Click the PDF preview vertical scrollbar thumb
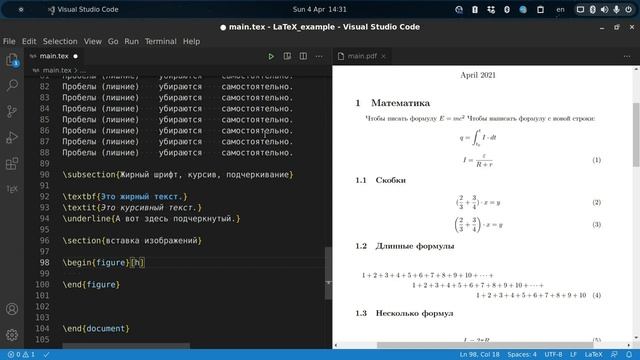640x360 pixels. pyautogui.click(x=636, y=135)
